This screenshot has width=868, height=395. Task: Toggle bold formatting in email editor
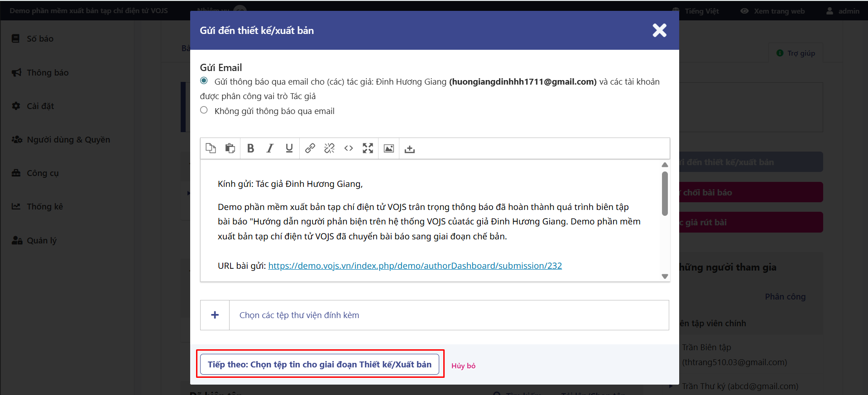(x=250, y=148)
